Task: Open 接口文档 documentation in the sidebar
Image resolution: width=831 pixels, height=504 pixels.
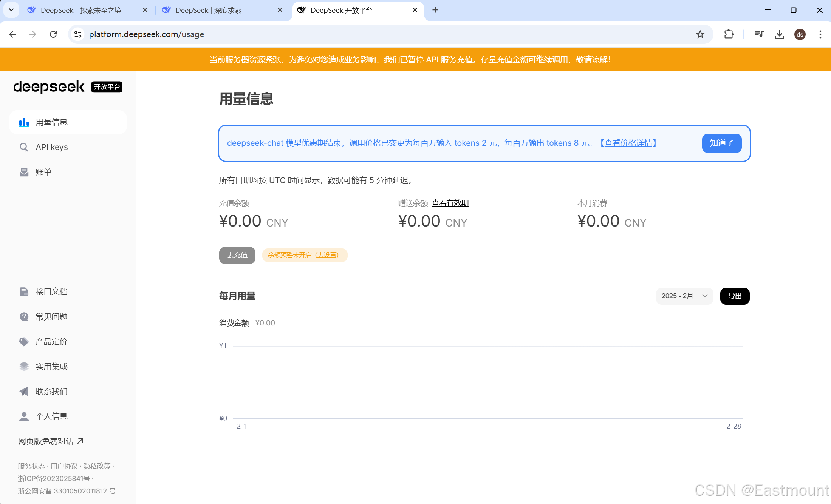Action: [x=51, y=291]
